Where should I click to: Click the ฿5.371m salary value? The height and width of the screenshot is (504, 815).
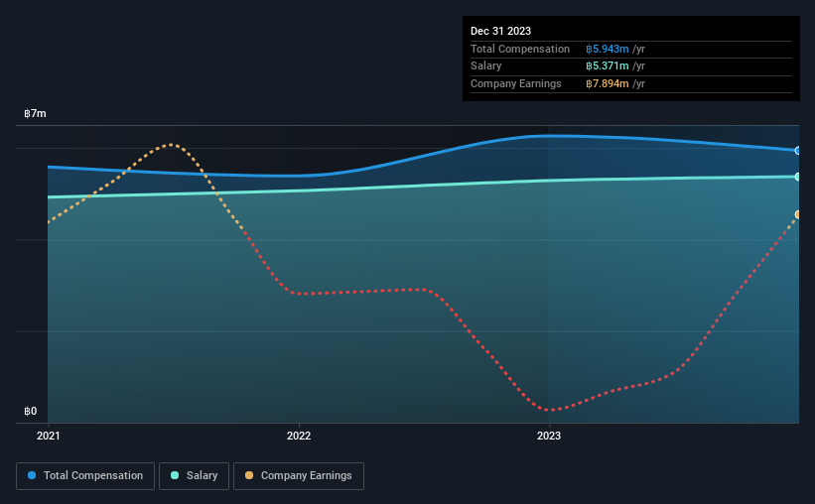(608, 66)
